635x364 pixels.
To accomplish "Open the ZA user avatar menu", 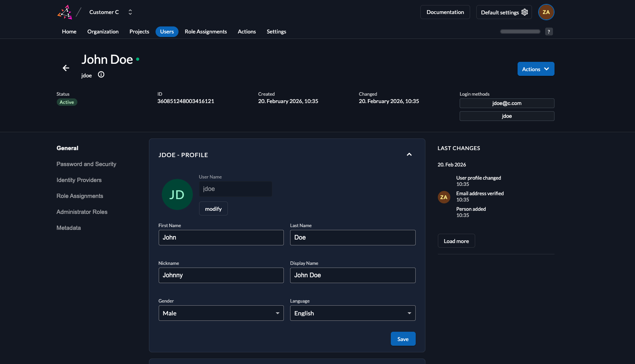I will point(546,12).
